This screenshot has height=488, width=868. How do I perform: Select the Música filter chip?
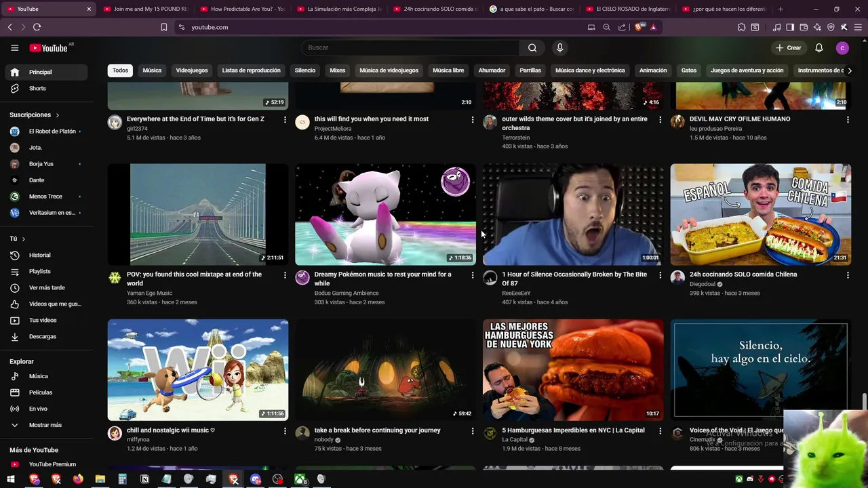[x=152, y=70]
